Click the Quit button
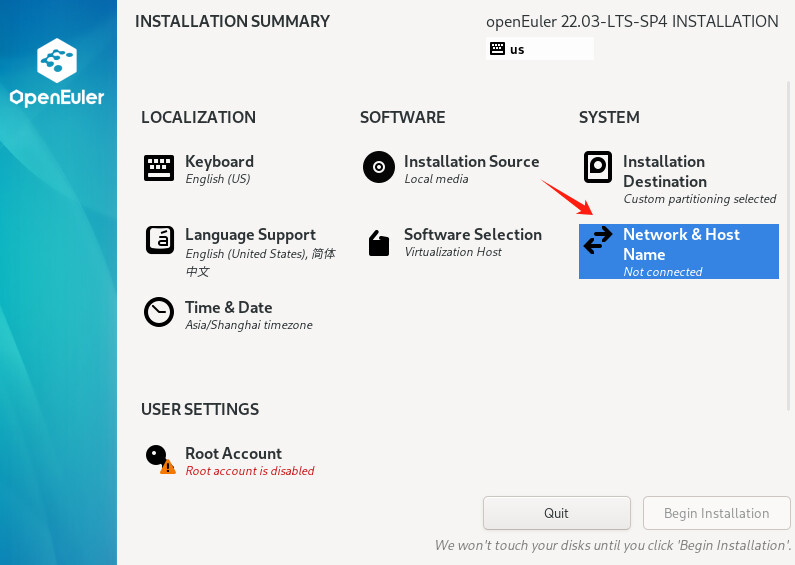 557,513
